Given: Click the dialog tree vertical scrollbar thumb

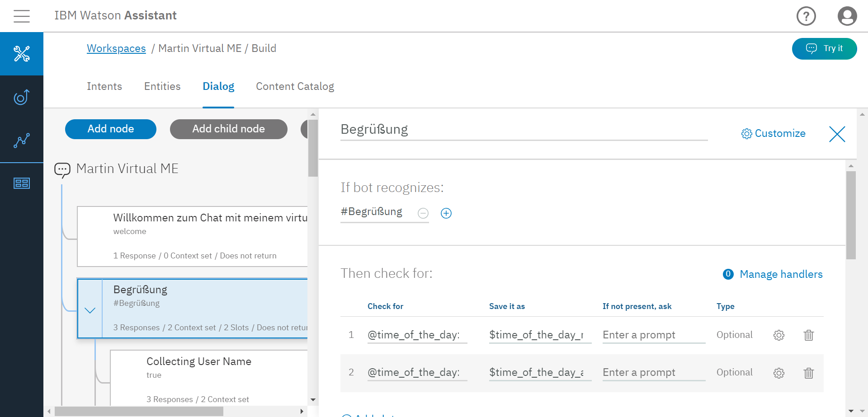Looking at the screenshot, I should point(313,148).
